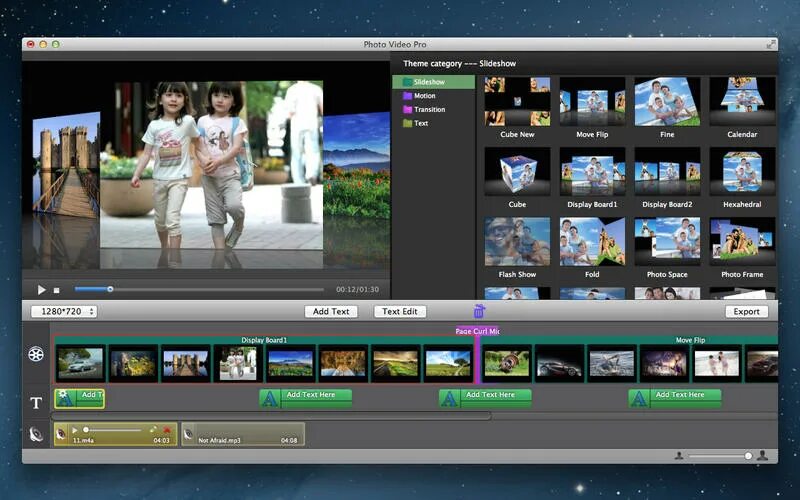800x500 pixels.
Task: Open the 1280*720 resolution dropdown
Action: [64, 311]
